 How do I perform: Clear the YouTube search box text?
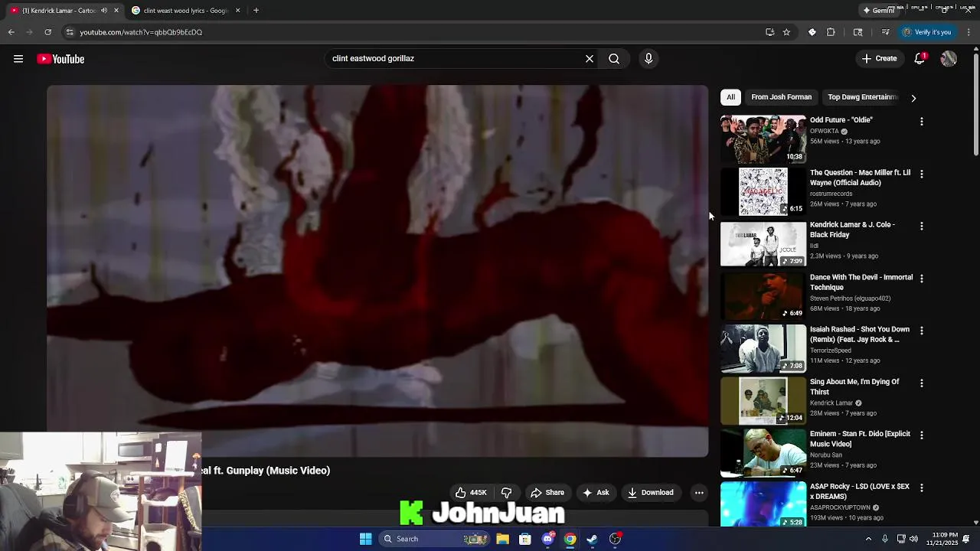(590, 59)
